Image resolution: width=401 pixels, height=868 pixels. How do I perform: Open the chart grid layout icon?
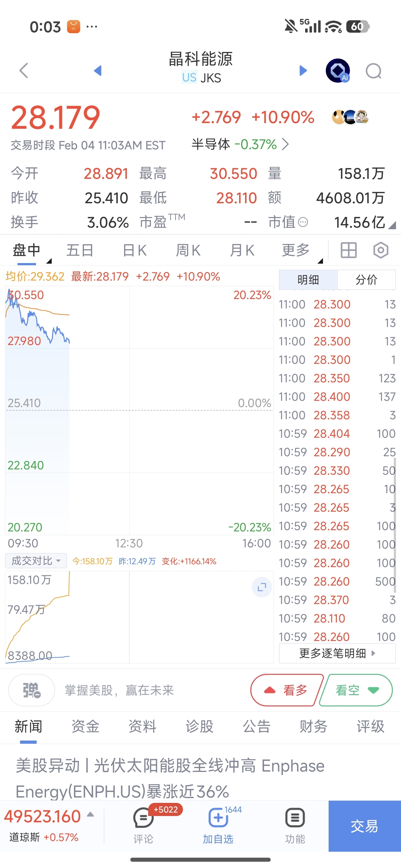coord(348,251)
